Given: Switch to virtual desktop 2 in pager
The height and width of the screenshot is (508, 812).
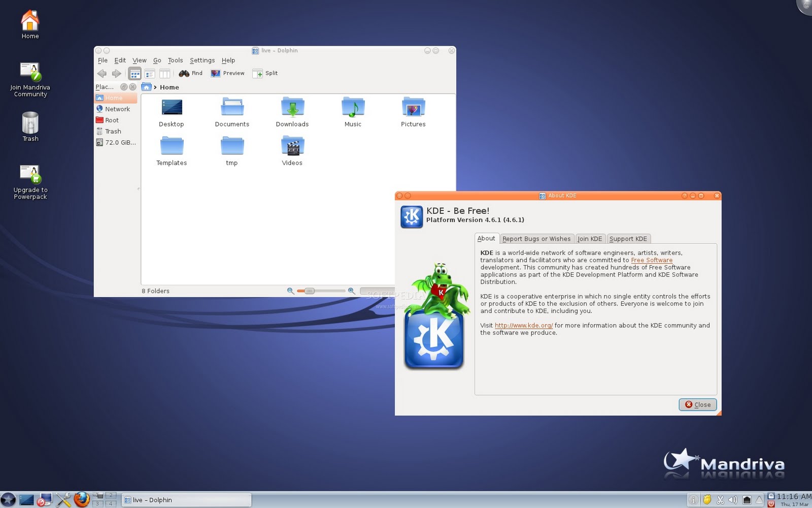Looking at the screenshot, I should pyautogui.click(x=111, y=495).
